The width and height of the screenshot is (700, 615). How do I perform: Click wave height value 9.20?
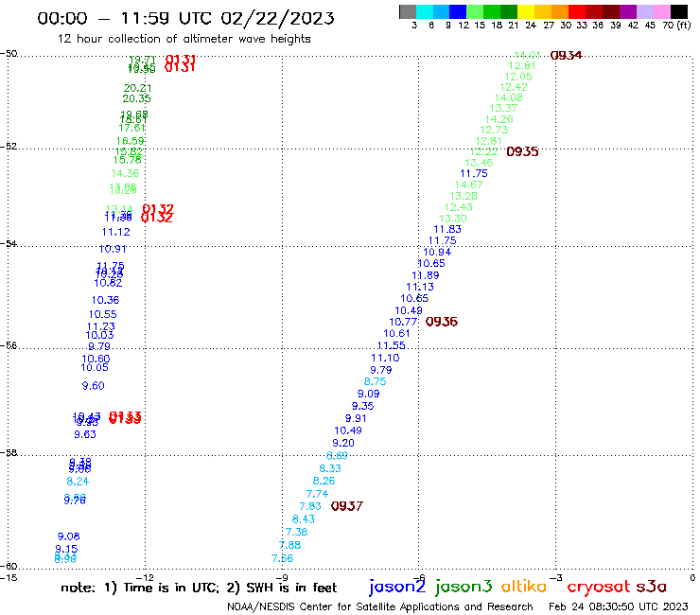pyautogui.click(x=343, y=443)
